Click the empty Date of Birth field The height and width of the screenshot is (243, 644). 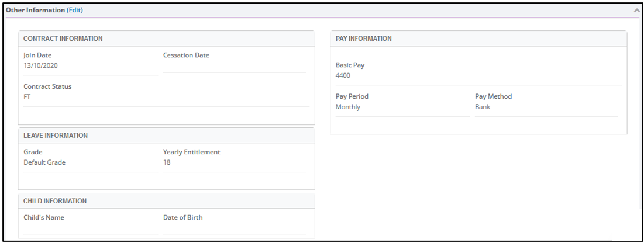(235, 229)
